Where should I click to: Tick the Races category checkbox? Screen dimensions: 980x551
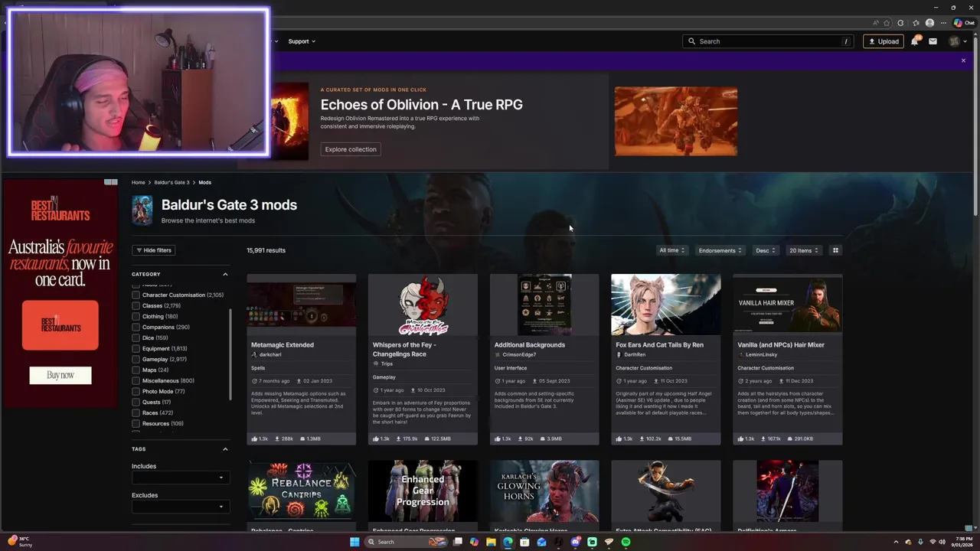(x=136, y=412)
